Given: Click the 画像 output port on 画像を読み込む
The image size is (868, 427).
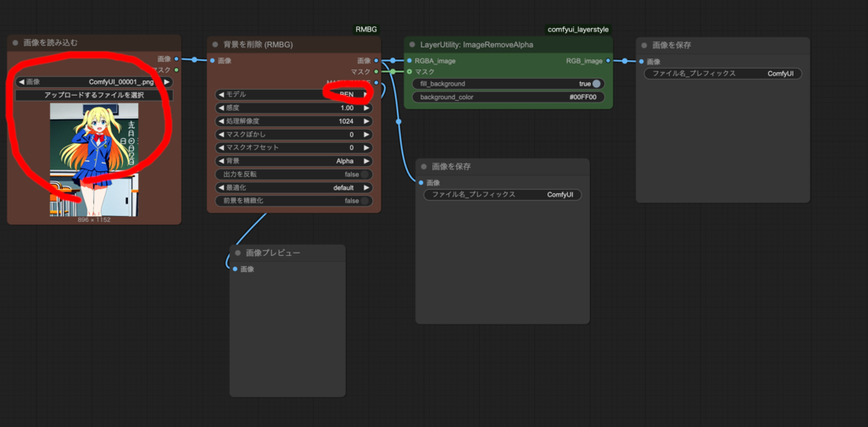Looking at the screenshot, I should point(176,58).
